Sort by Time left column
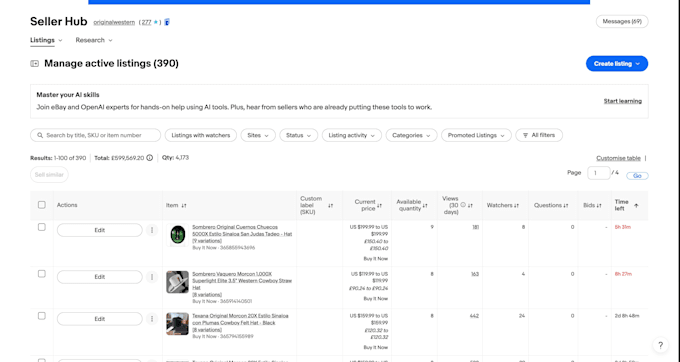The height and width of the screenshot is (362, 680). (636, 205)
